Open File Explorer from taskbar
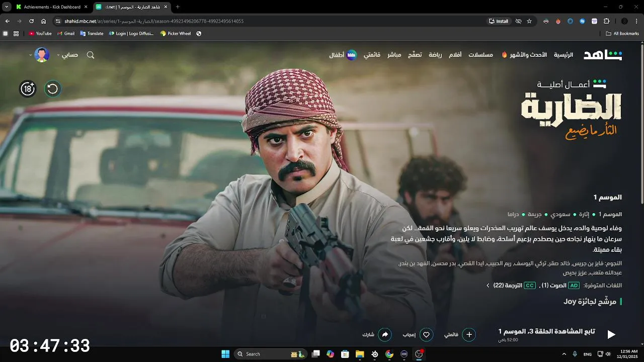This screenshot has height=362, width=644. pyautogui.click(x=360, y=354)
